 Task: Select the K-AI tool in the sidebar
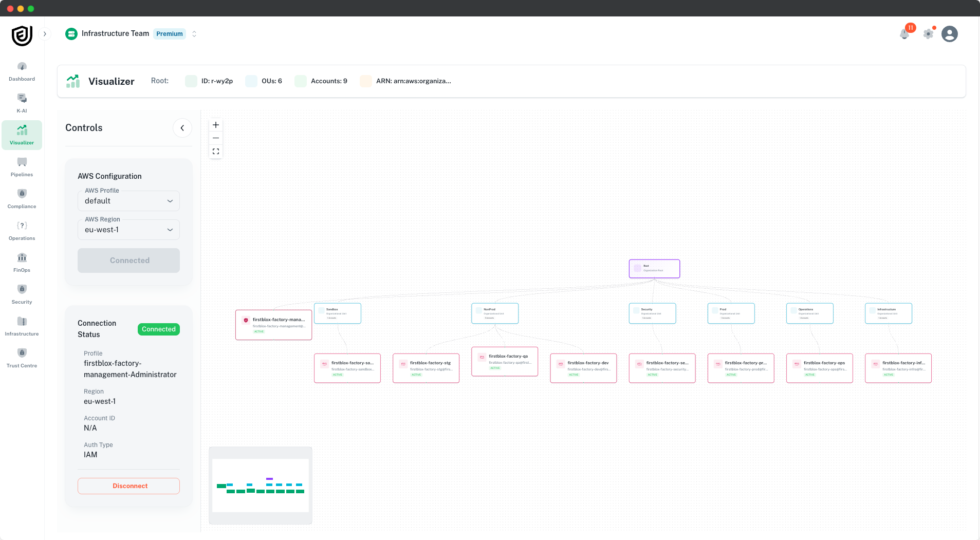(x=22, y=103)
